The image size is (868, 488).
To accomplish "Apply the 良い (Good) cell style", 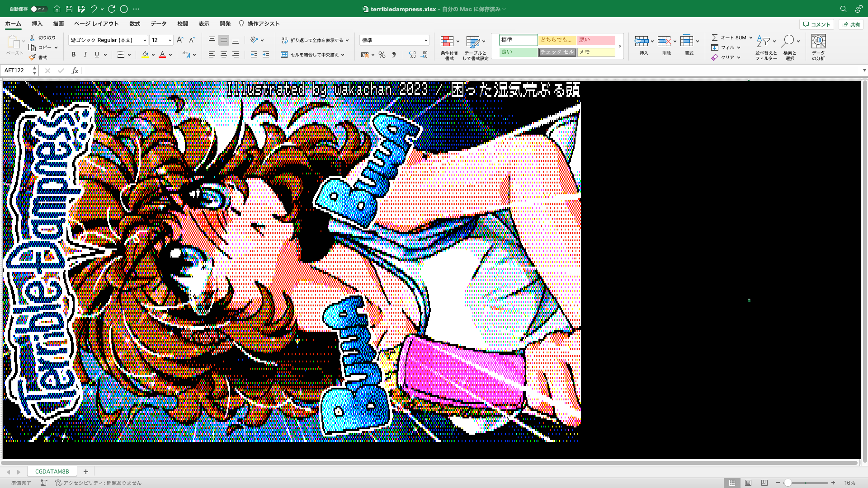I will (x=518, y=52).
